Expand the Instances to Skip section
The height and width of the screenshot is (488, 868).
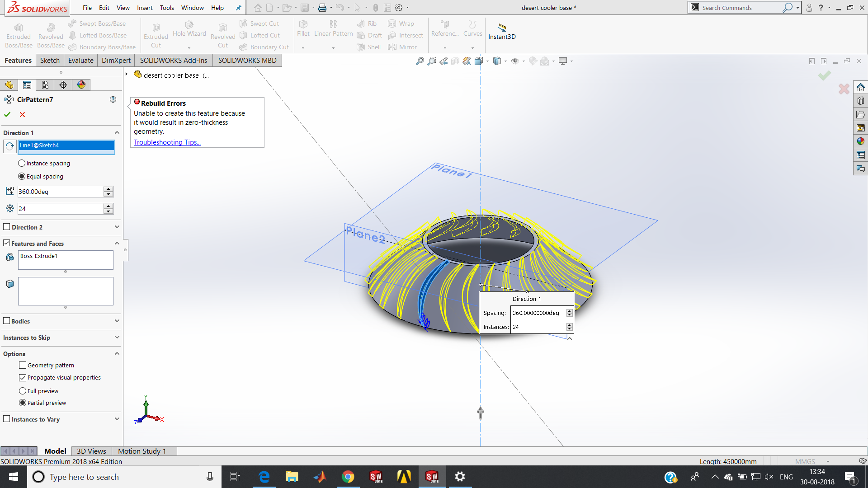click(x=117, y=338)
